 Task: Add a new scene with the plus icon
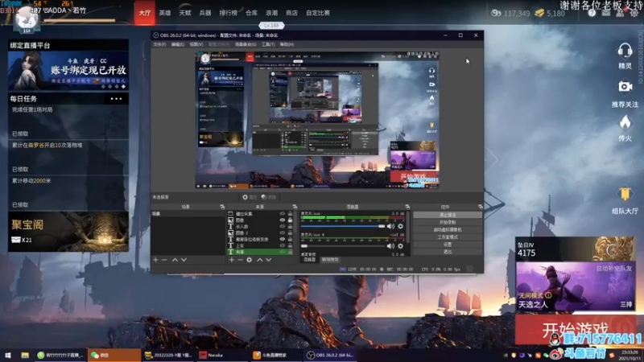click(x=155, y=260)
